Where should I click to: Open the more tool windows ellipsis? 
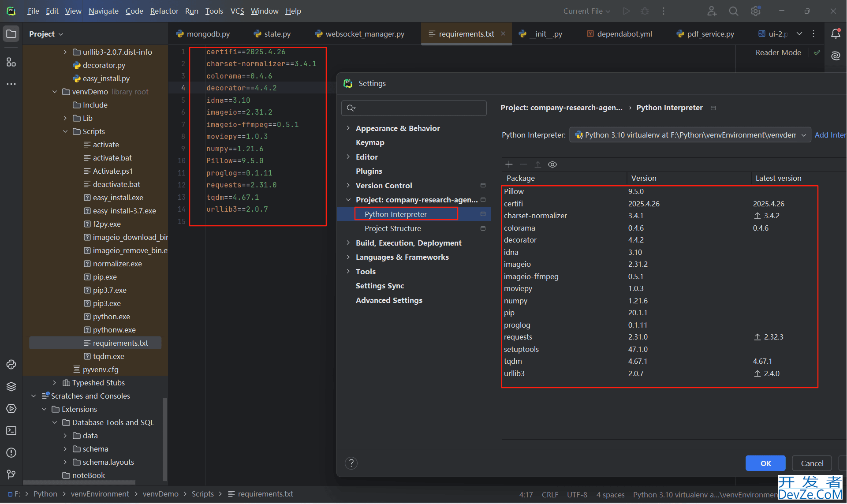click(x=11, y=84)
